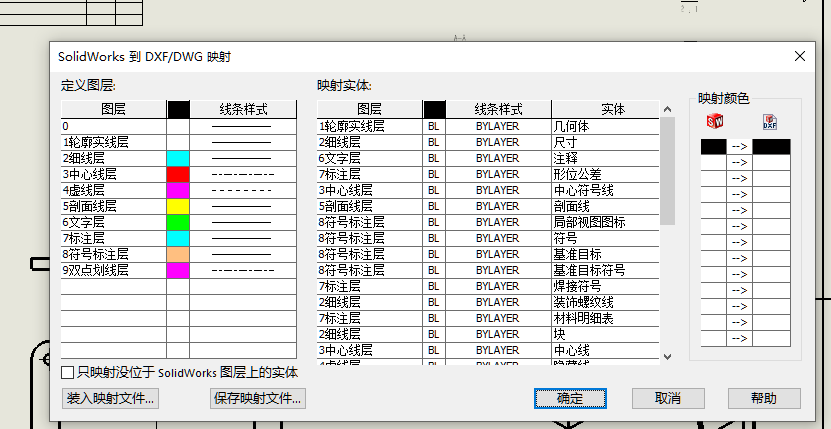Cancel the dialog with 取消
831x429 pixels.
pos(668,398)
